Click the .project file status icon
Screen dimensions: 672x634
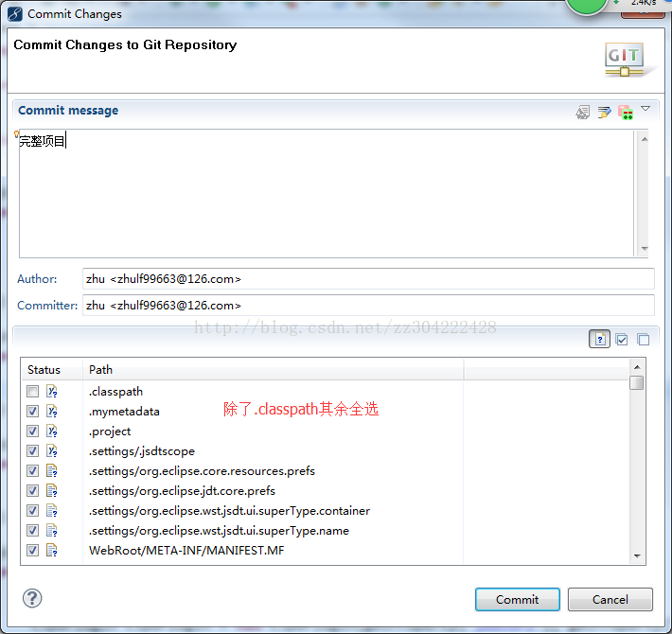tap(52, 431)
